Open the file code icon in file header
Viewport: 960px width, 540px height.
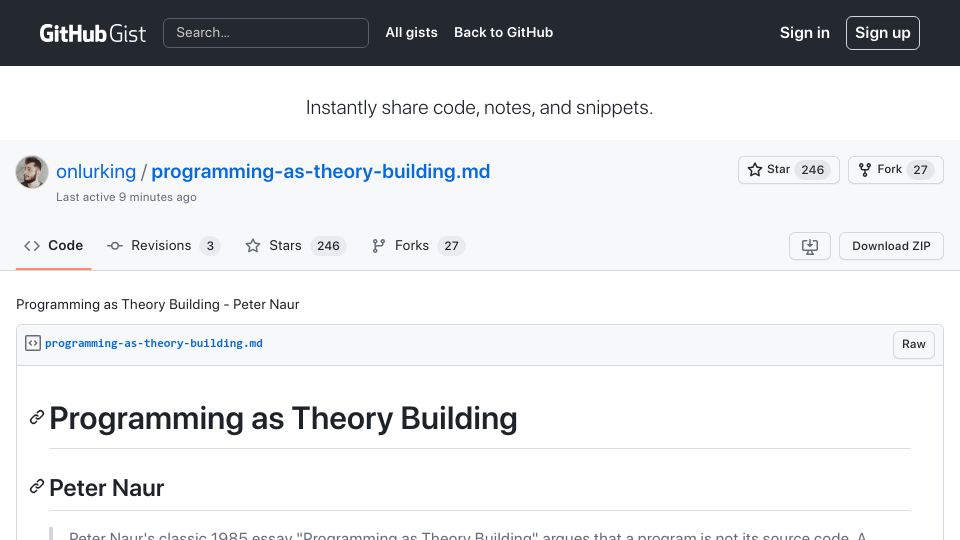tap(33, 343)
